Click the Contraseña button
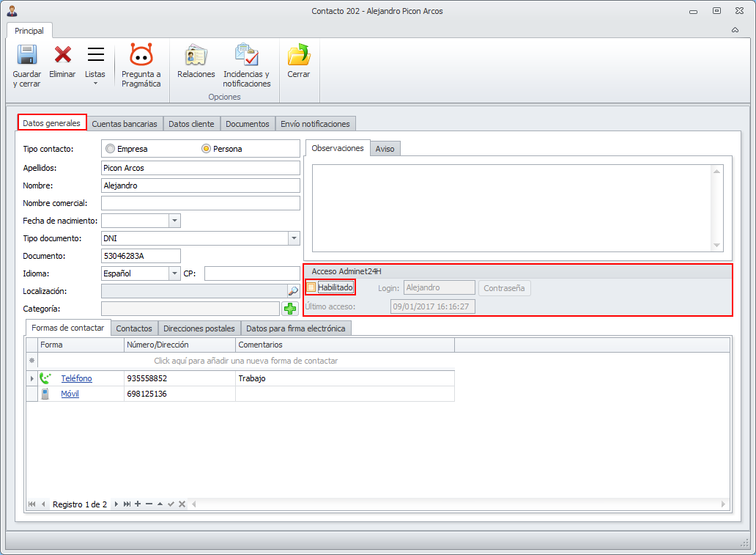 504,288
